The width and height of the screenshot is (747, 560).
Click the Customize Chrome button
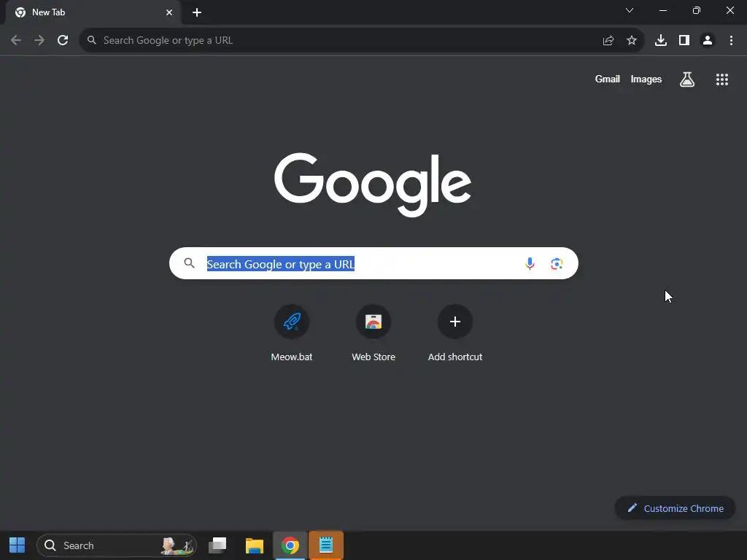click(675, 508)
